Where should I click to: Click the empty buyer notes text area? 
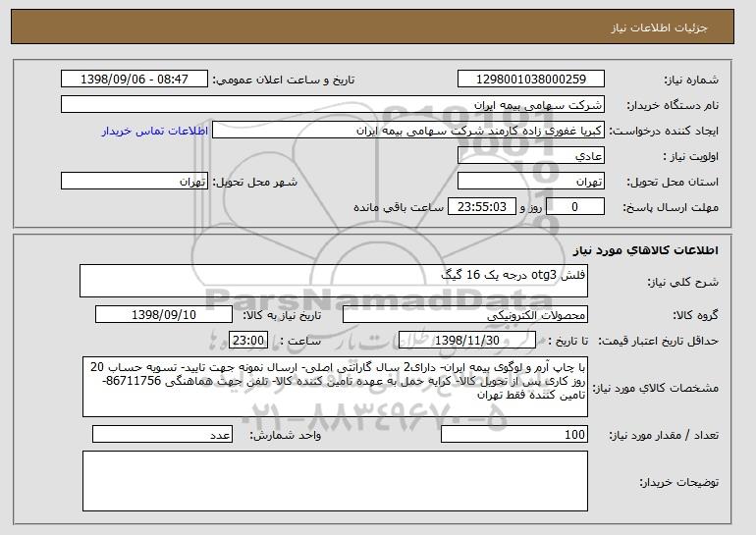pos(335,481)
